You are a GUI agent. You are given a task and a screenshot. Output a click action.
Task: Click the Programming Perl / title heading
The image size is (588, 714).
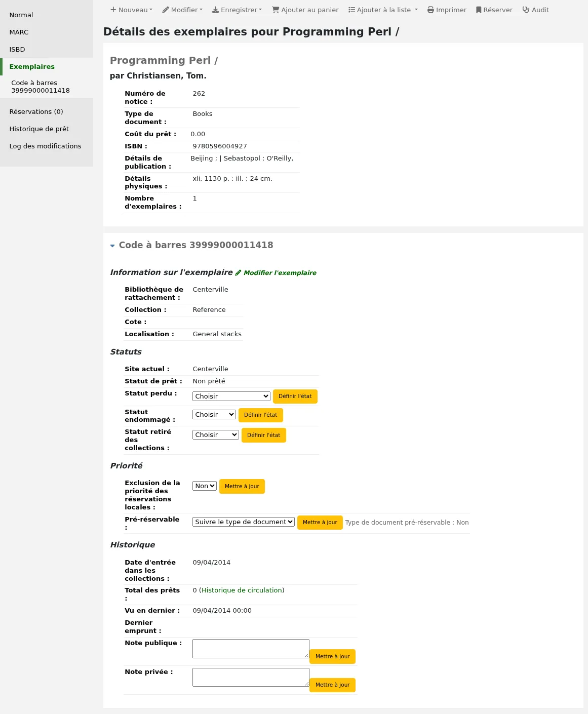(x=164, y=60)
